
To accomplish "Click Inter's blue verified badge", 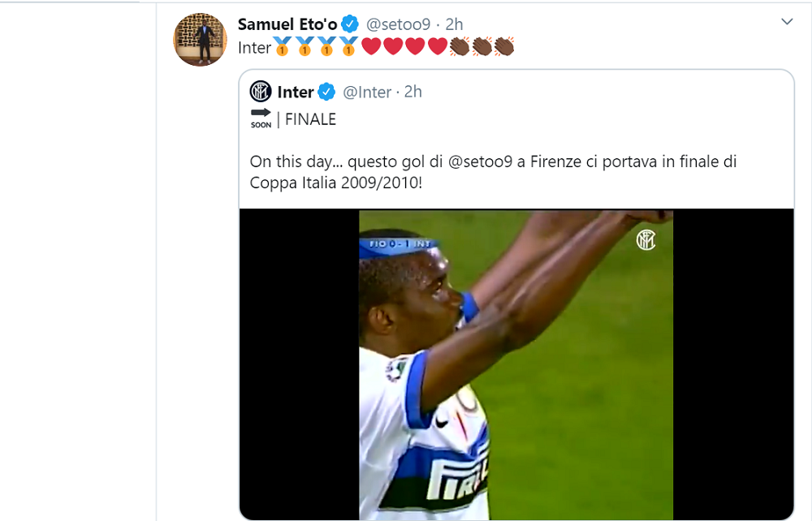I will pyautogui.click(x=326, y=92).
